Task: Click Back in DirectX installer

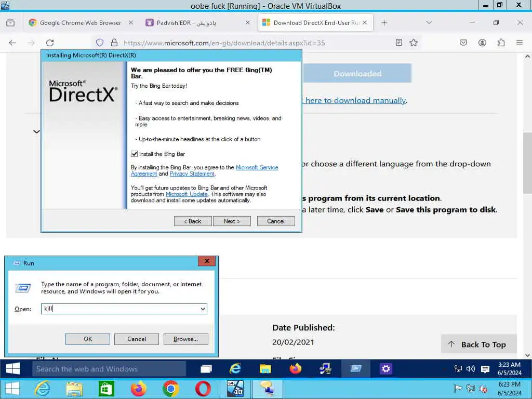Action: (193, 221)
